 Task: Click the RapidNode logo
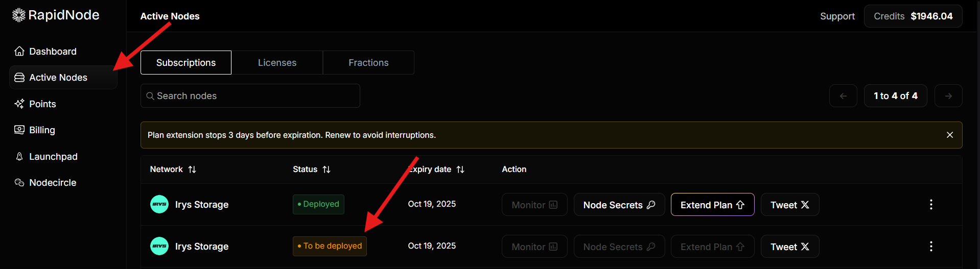coord(56,15)
